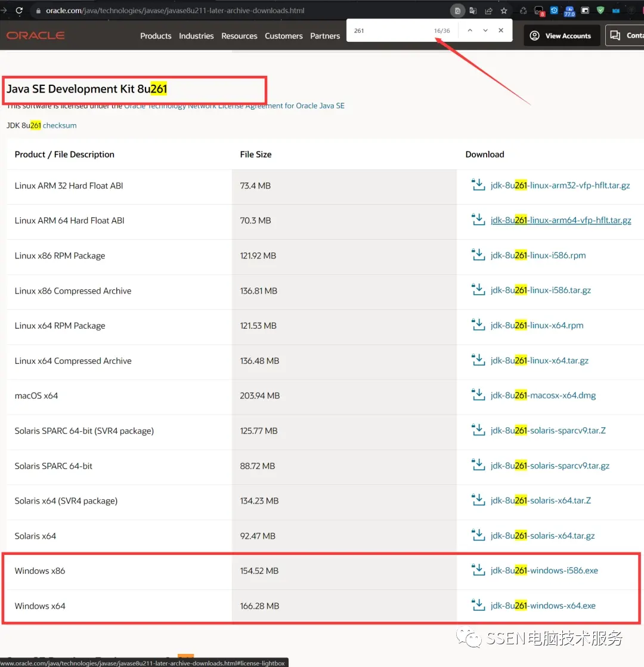Screen dimensions: 644x667
Task: Download jdk-8u261-solaris-x64.tar.gz
Action: [x=543, y=536]
